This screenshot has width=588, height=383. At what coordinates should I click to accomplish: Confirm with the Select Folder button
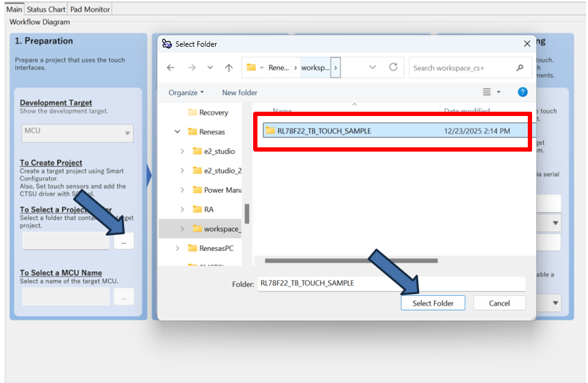tap(433, 303)
